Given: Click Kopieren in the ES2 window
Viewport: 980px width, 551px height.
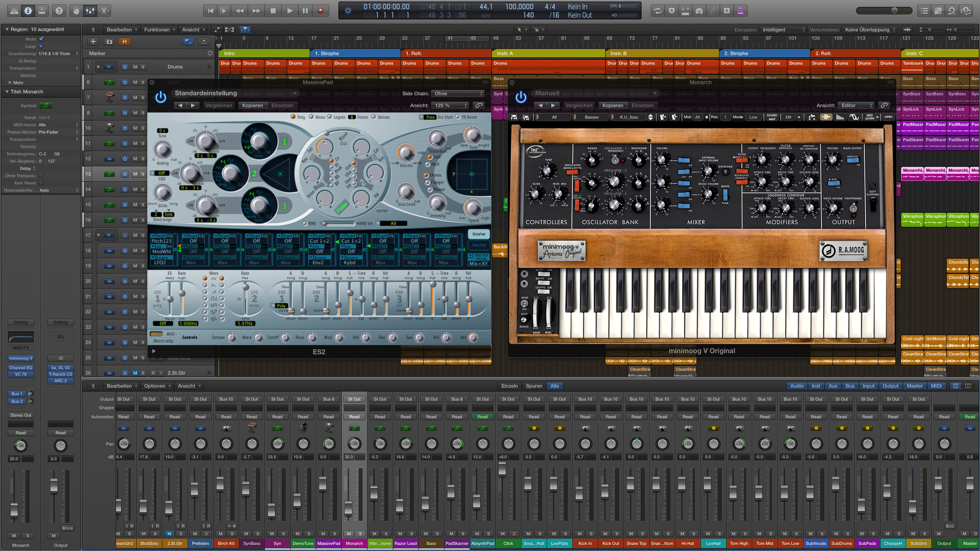Looking at the screenshot, I should pyautogui.click(x=253, y=106).
